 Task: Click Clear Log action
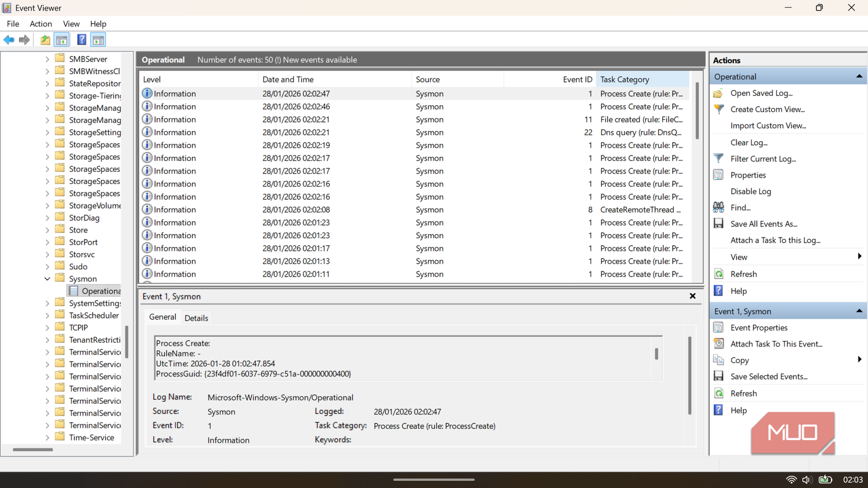(x=749, y=143)
